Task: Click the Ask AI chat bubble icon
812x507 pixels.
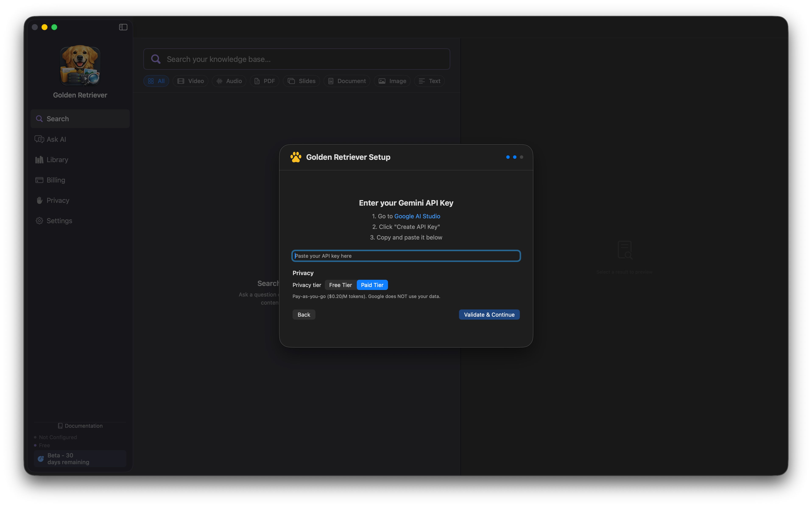Action: (x=39, y=139)
